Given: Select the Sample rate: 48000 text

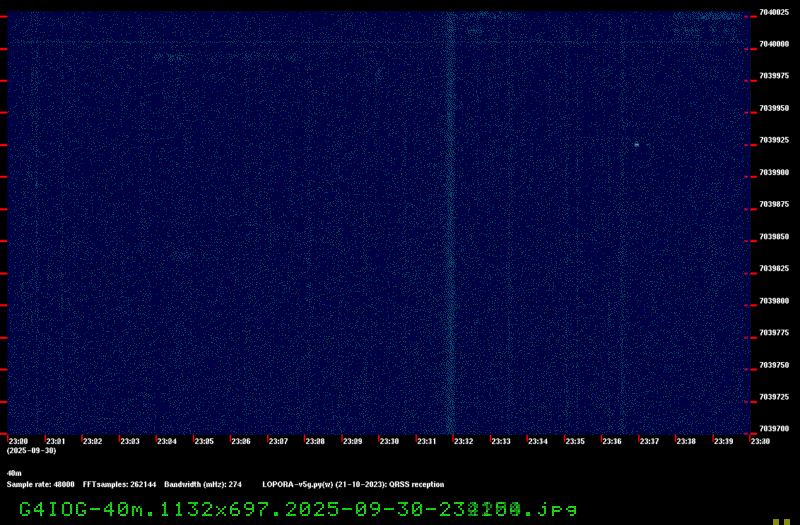Looking at the screenshot, I should [40, 484].
